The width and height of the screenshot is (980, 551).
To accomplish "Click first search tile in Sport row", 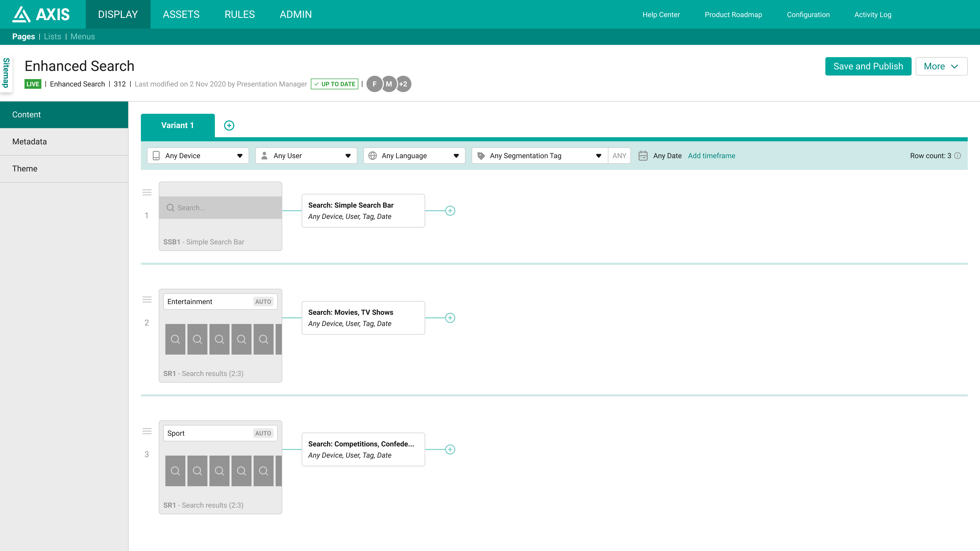I will coord(175,471).
